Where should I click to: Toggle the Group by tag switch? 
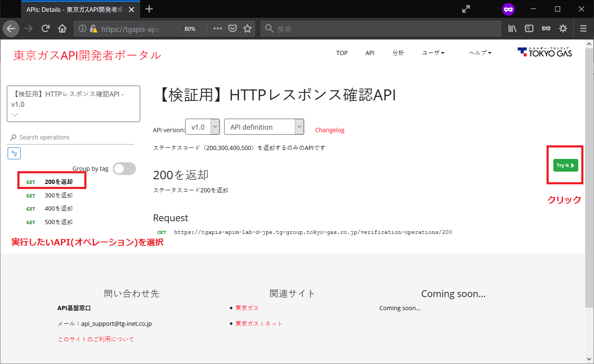125,169
